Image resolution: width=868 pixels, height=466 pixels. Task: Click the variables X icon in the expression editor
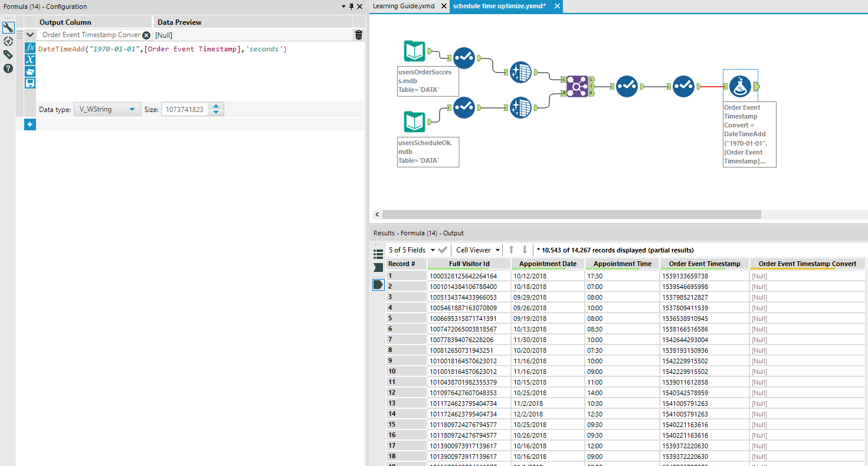coord(30,59)
